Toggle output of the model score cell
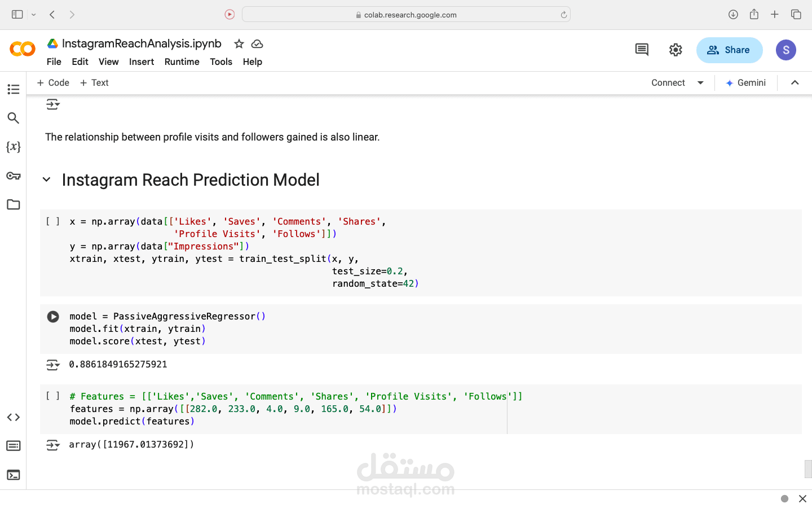Viewport: 812px width, 508px height. (53, 365)
